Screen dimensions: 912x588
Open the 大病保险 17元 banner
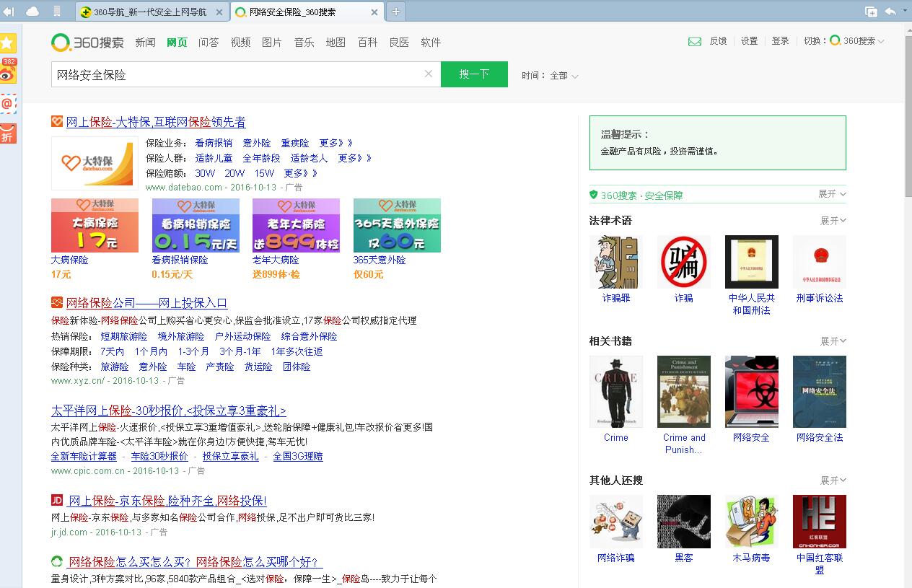tap(95, 226)
